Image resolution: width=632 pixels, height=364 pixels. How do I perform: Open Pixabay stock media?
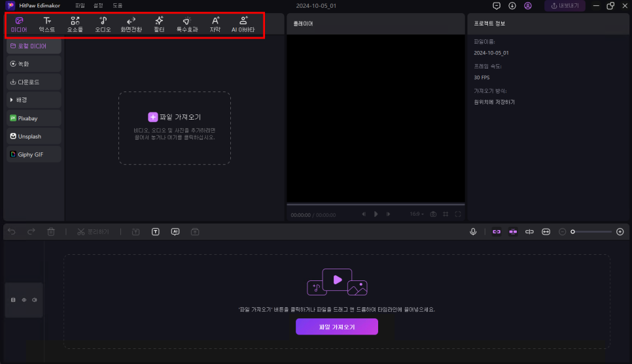pyautogui.click(x=34, y=118)
